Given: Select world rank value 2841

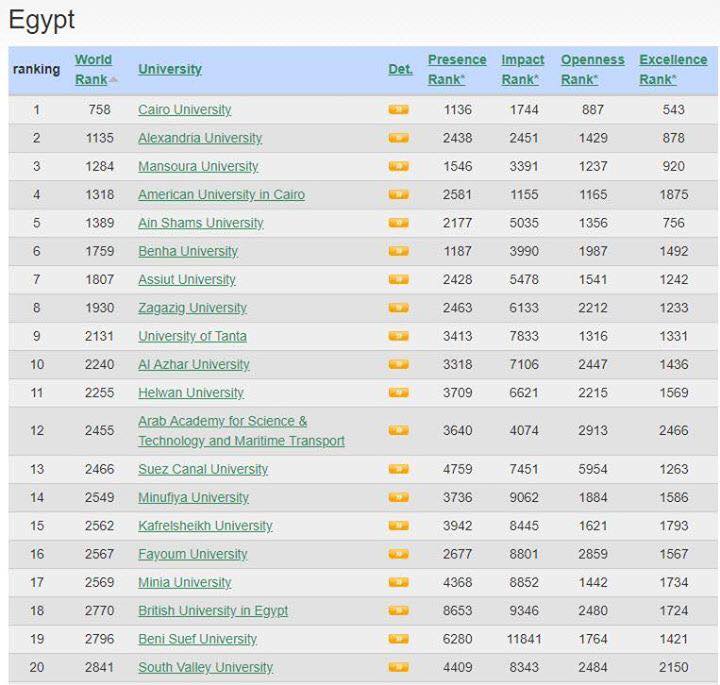Looking at the screenshot, I should click(100, 668).
